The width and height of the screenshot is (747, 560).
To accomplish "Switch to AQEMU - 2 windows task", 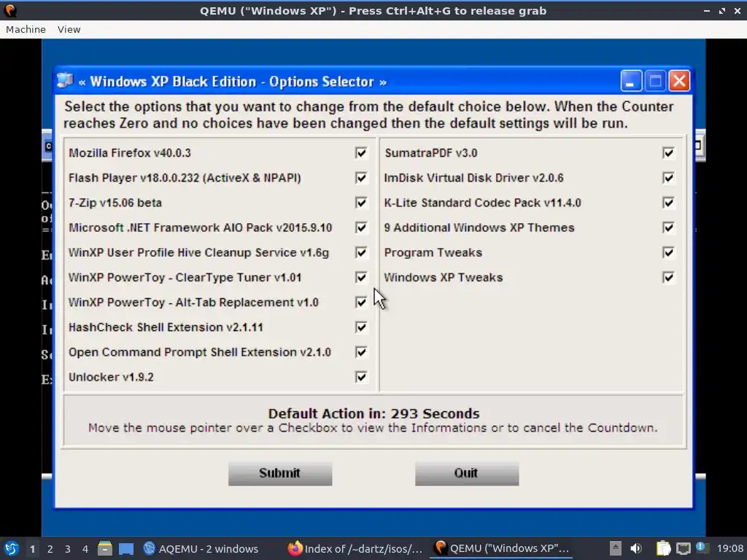I will pyautogui.click(x=201, y=549).
